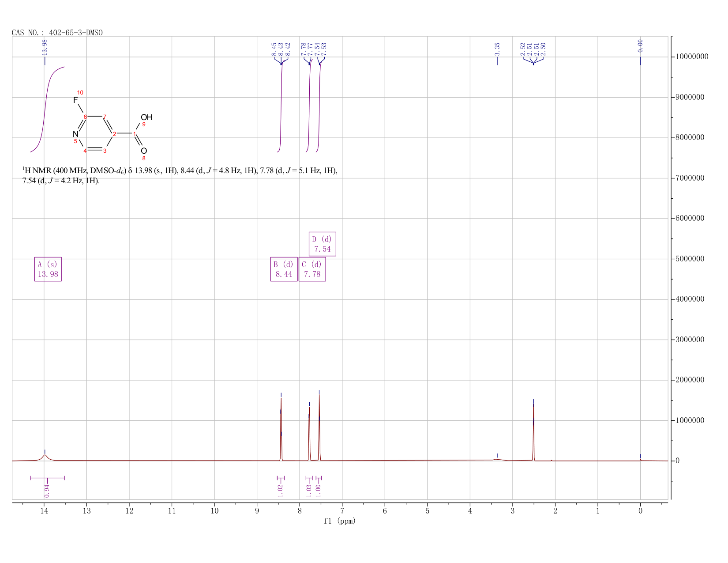Screen dimensions: 728x563
Task: Select multiplet box A (s) 13.98
Action: pyautogui.click(x=48, y=269)
